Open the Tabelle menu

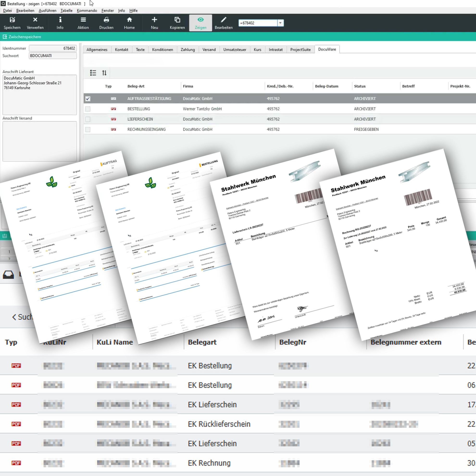click(x=66, y=11)
